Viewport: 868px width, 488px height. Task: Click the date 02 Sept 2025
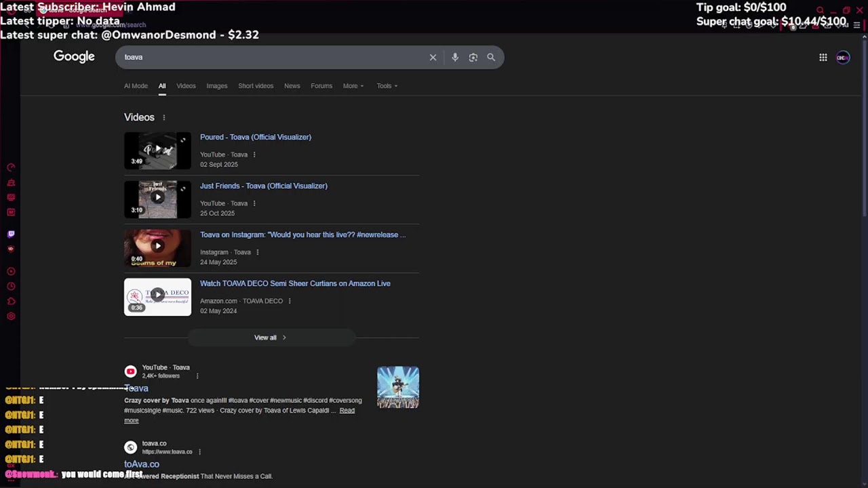[219, 165]
